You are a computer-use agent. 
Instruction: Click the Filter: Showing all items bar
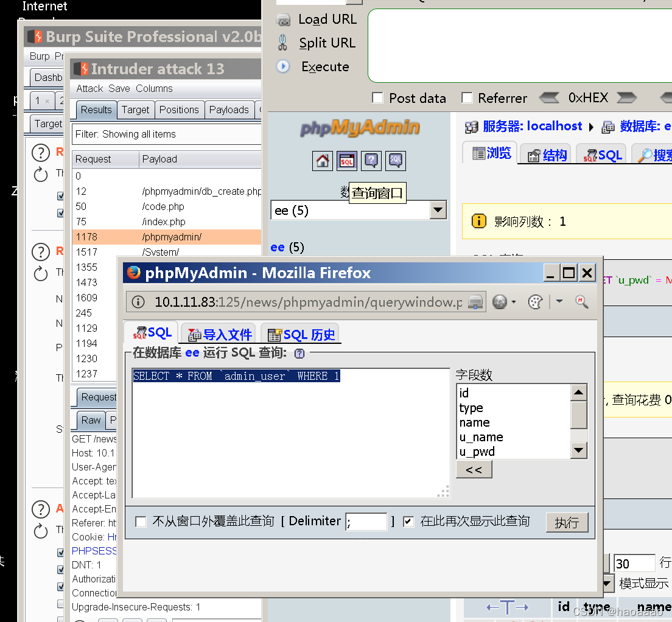tap(167, 134)
